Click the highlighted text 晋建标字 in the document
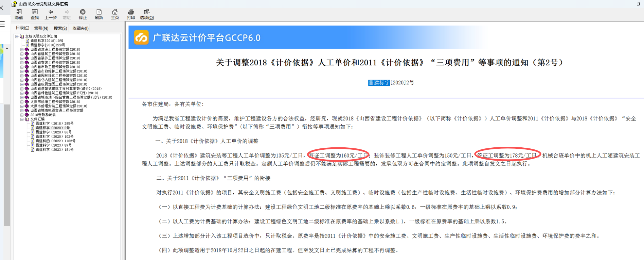644x260 pixels. [x=379, y=83]
